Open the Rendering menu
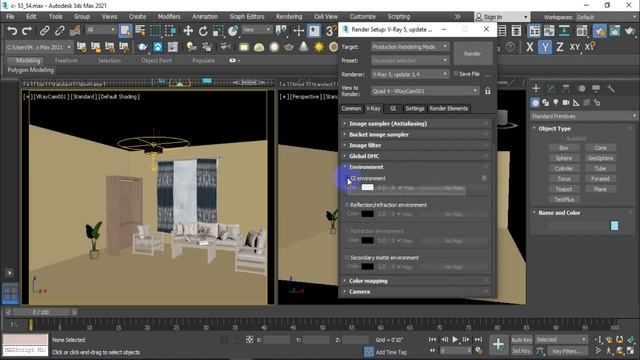 click(289, 17)
